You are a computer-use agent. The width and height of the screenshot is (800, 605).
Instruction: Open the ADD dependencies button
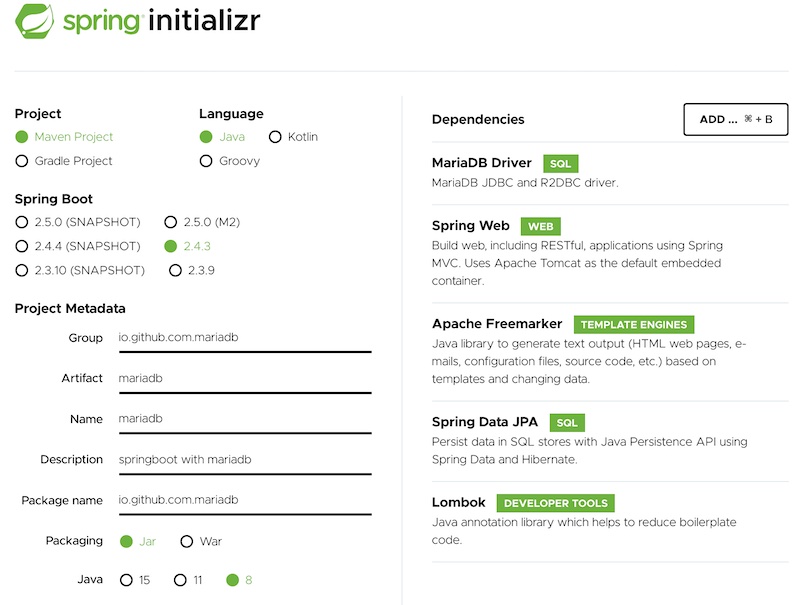[x=736, y=119]
